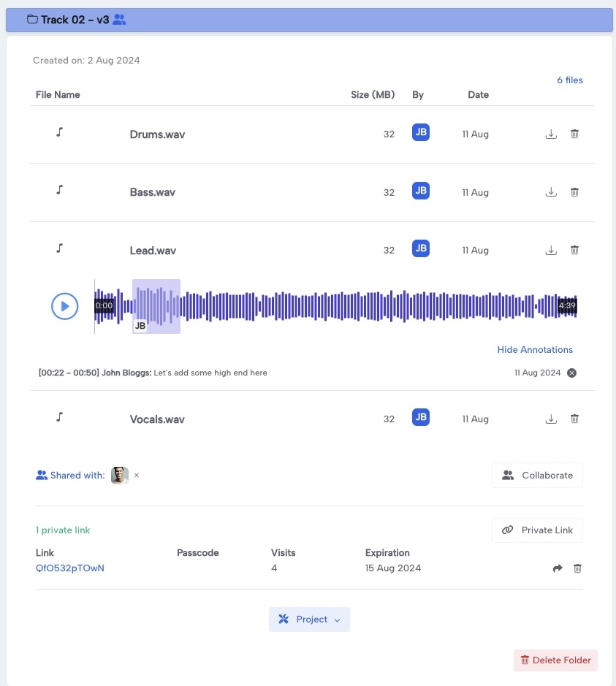Screen dimensions: 616x686
Task: Remove John Bloggs annotation comment
Action: coord(572,373)
